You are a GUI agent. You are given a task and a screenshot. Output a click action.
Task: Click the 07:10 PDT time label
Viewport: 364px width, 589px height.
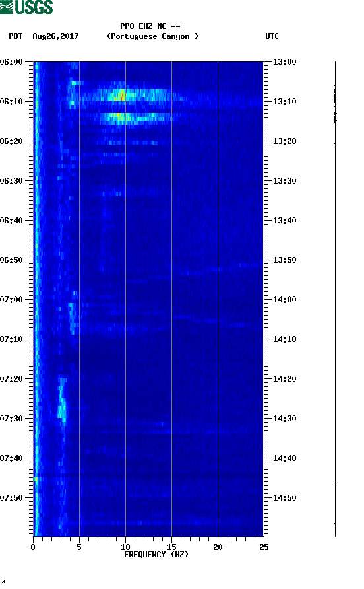point(11,339)
